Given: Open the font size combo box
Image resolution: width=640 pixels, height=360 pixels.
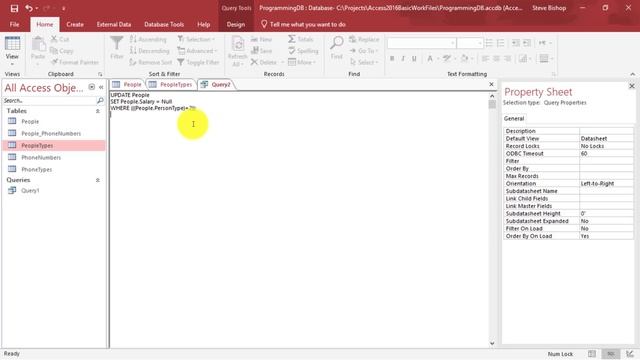Looking at the screenshot, I should (x=470, y=43).
